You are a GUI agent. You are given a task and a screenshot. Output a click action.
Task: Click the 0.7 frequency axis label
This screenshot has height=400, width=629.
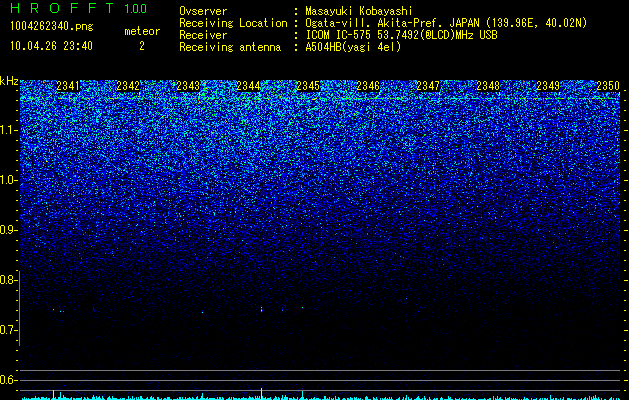7,330
